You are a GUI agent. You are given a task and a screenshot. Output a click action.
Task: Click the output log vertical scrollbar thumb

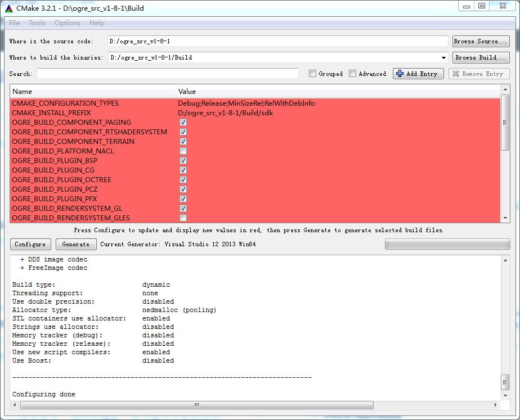tap(505, 382)
